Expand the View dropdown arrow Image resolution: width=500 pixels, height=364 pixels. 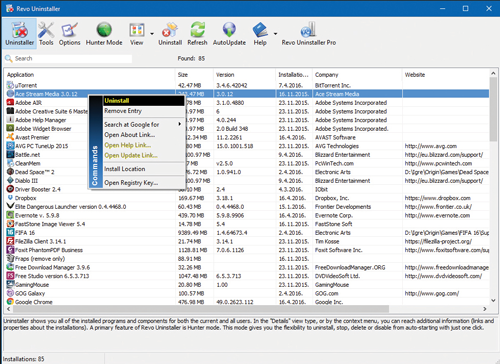pos(152,34)
